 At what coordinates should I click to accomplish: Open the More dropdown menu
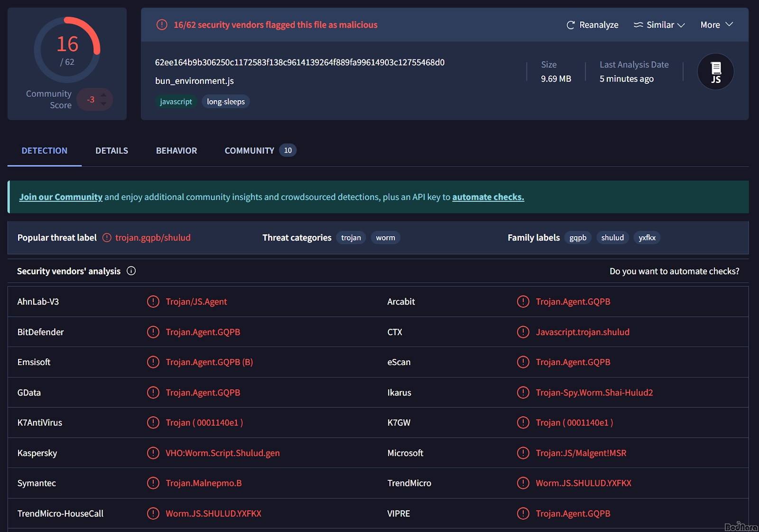(716, 25)
